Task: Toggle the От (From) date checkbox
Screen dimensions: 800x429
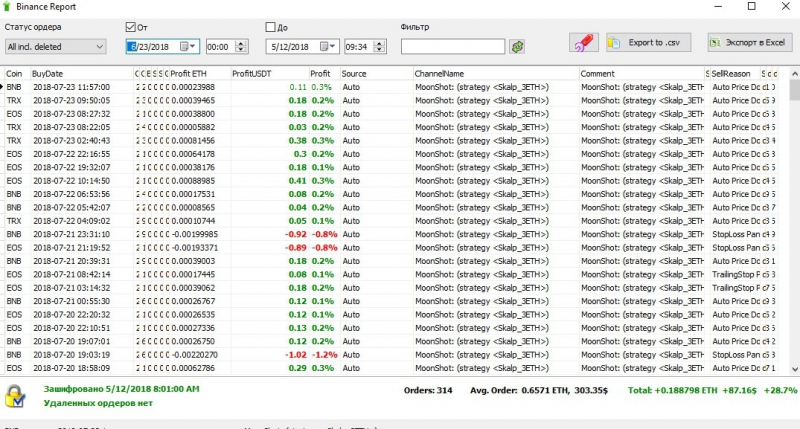Action: tap(131, 27)
